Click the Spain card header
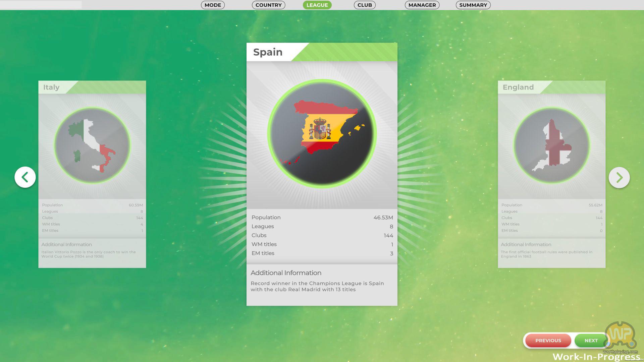 (x=268, y=52)
